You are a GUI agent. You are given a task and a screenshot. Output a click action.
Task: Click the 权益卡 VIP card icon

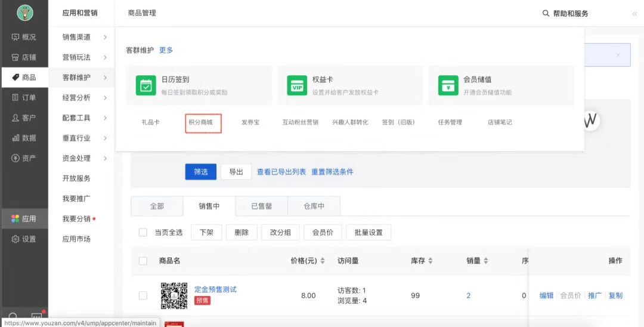[x=297, y=85]
